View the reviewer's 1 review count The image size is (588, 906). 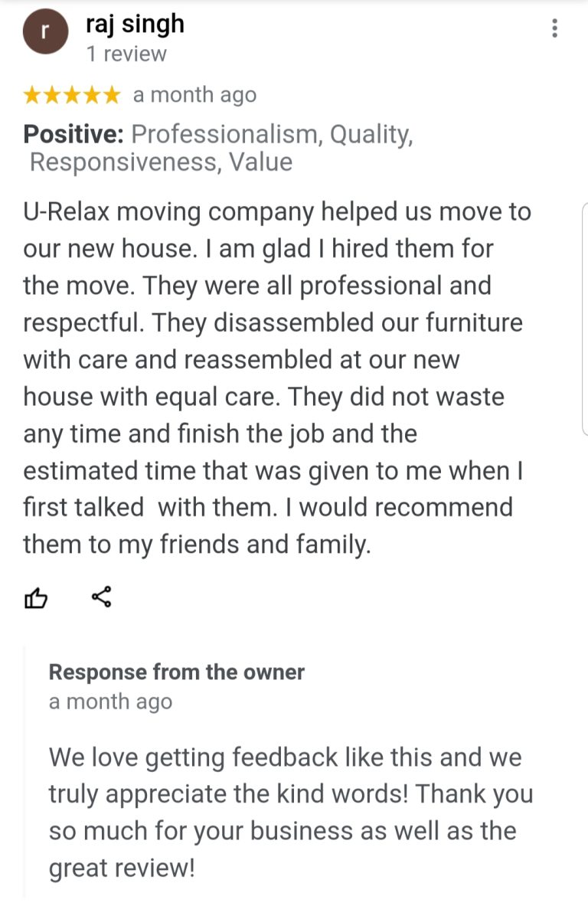click(x=126, y=54)
